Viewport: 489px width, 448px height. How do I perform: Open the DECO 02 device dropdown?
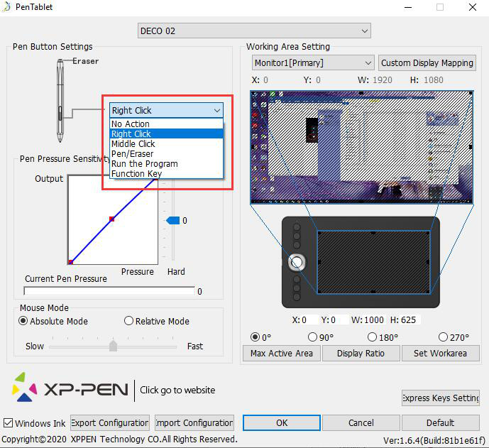(254, 31)
